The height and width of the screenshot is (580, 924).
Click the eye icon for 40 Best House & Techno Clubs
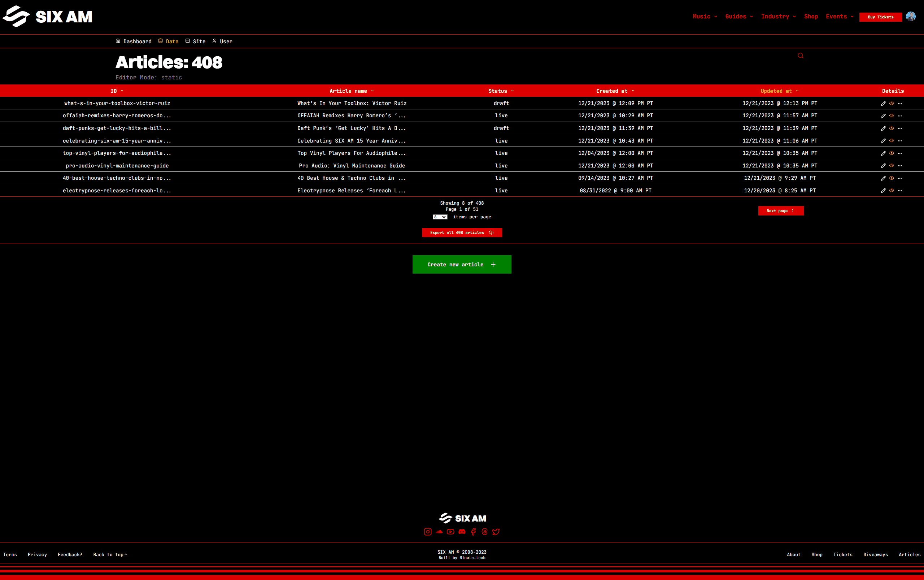pyautogui.click(x=892, y=178)
